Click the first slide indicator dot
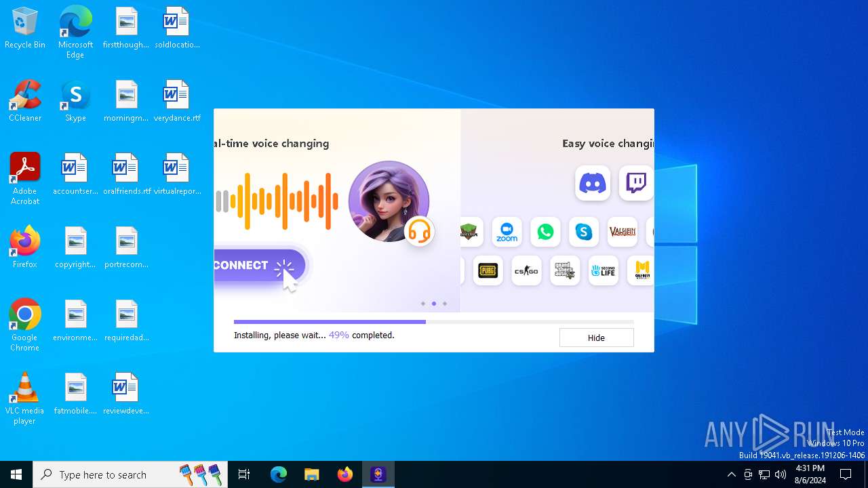 (423, 304)
